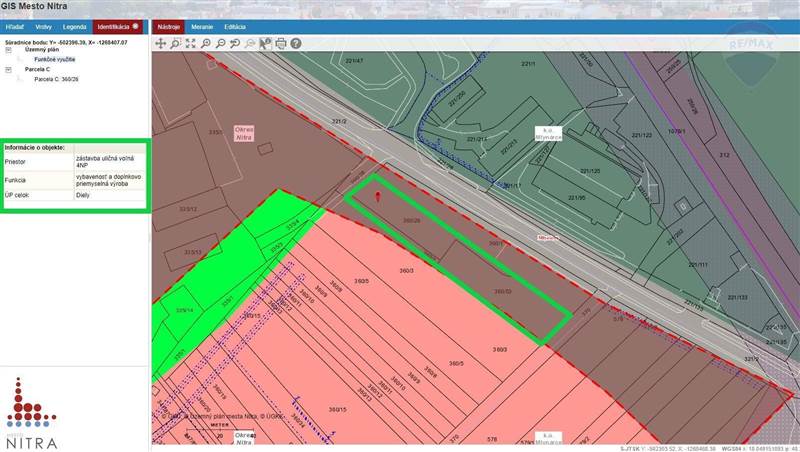800x452 pixels.
Task: Click the greyed next zoom view icon
Action: tap(250, 43)
